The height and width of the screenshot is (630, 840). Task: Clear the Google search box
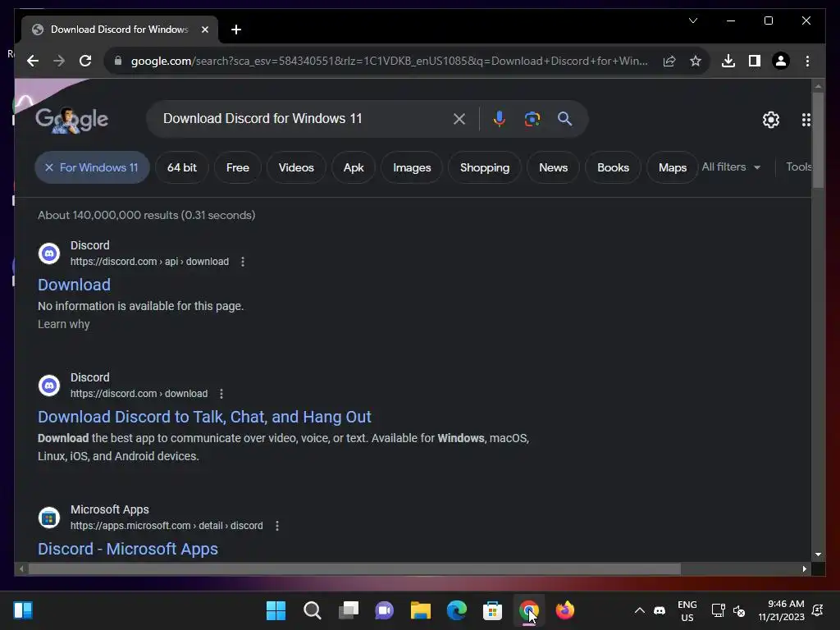click(x=459, y=119)
